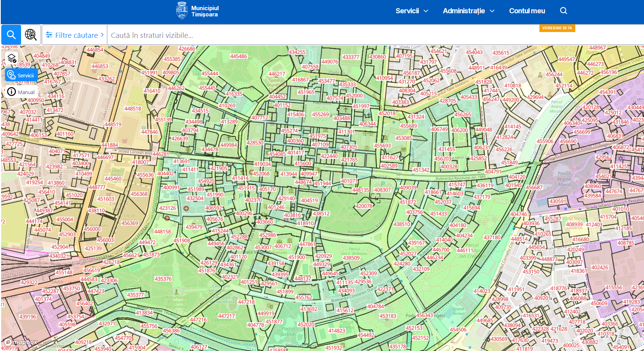Click the blue magnifier search button

click(x=11, y=35)
